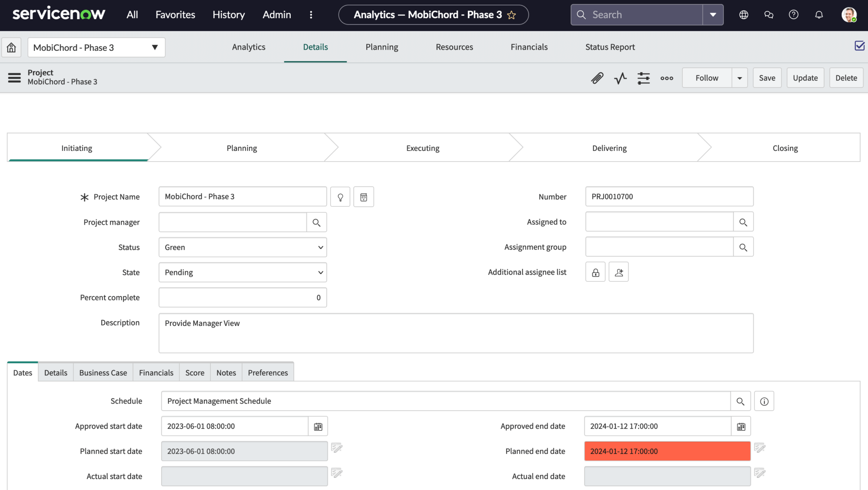
Task: Open the MobiChord - Phase 3 project selector dropdown
Action: click(x=97, y=47)
